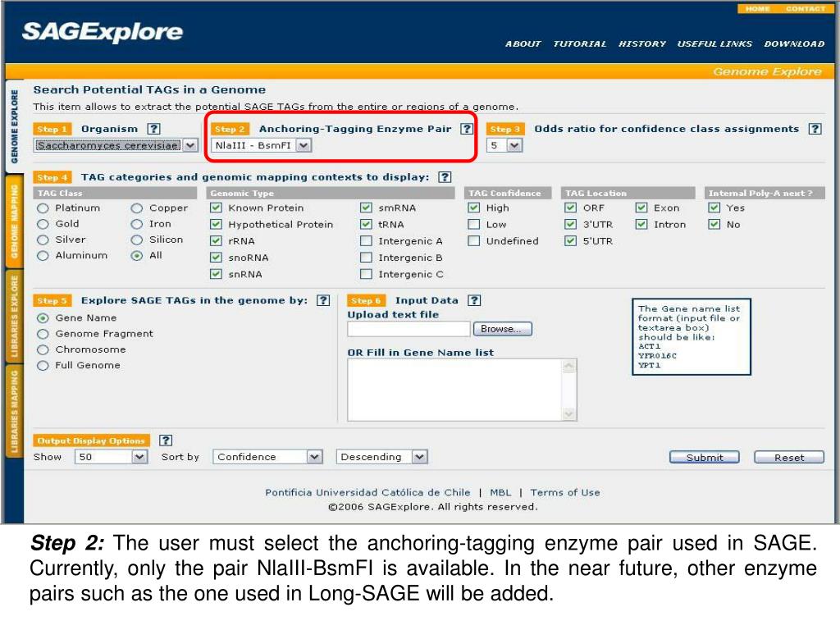Click the Submit button
Screen dimensions: 840x630
point(705,458)
